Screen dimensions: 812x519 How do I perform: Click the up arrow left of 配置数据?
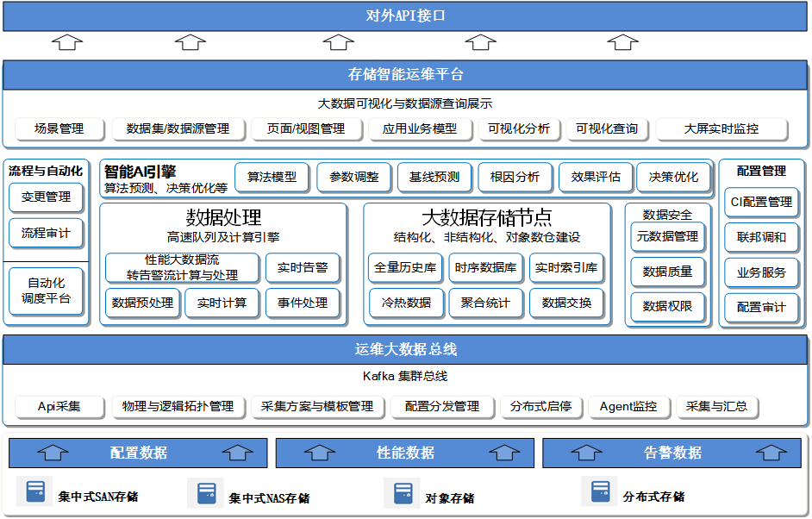[53, 453]
